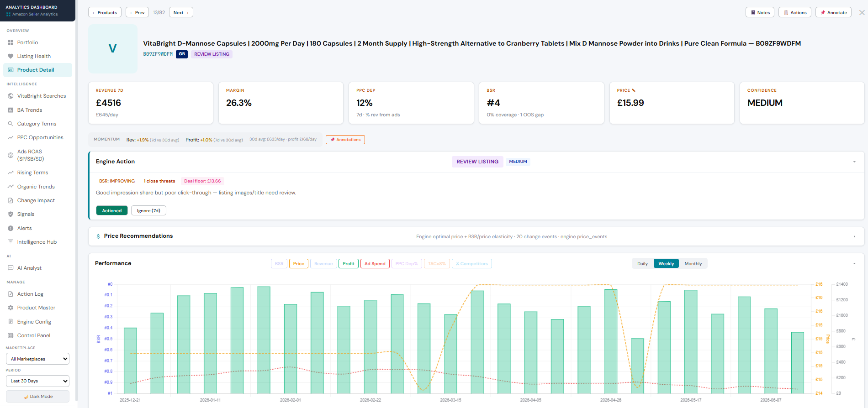Switch chart to Daily view

click(x=642, y=264)
